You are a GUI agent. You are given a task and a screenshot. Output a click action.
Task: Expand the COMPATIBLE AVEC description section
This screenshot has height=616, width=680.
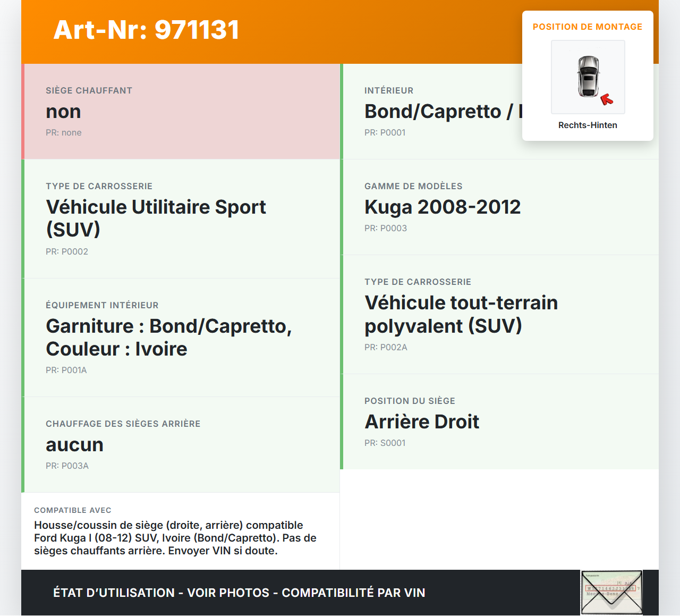point(181,530)
